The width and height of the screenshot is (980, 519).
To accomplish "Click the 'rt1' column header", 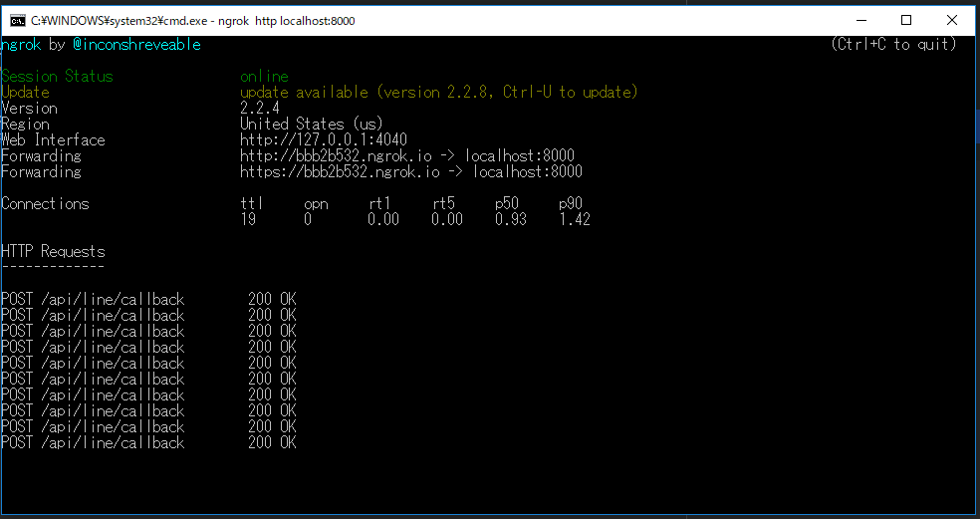I will (x=379, y=203).
